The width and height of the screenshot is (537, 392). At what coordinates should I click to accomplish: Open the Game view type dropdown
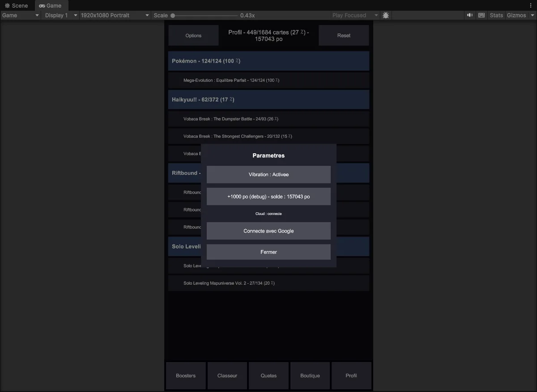click(21, 15)
